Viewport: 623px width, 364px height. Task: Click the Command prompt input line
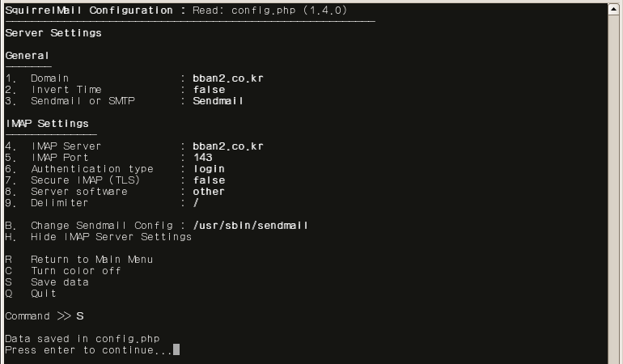pos(44,316)
